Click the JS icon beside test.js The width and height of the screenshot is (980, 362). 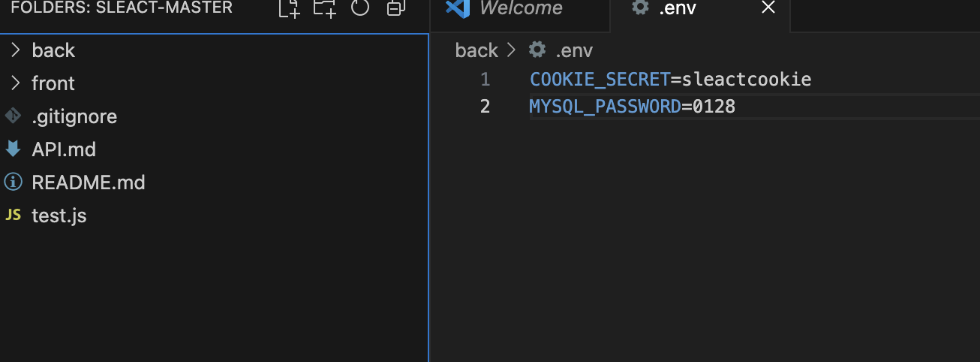click(13, 216)
